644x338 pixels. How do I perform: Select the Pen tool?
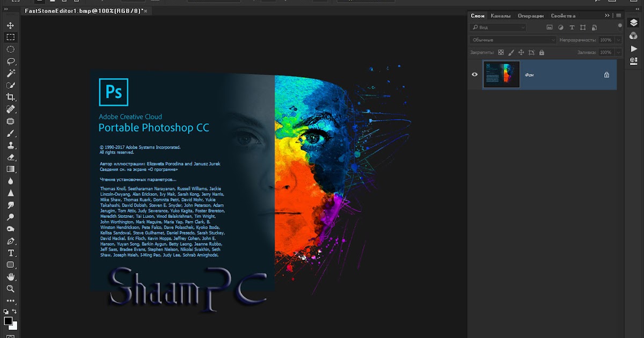coord(10,241)
